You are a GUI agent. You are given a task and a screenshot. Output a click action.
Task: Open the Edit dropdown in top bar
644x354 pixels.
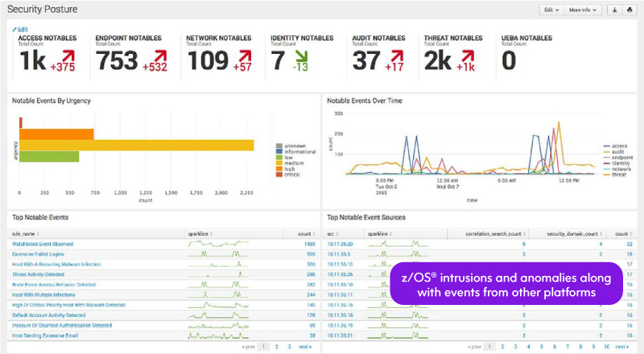pyautogui.click(x=551, y=10)
